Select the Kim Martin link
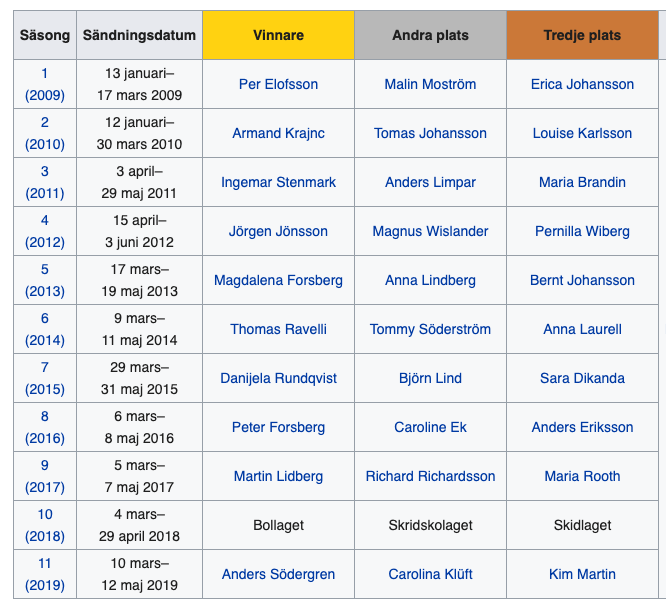 click(582, 574)
